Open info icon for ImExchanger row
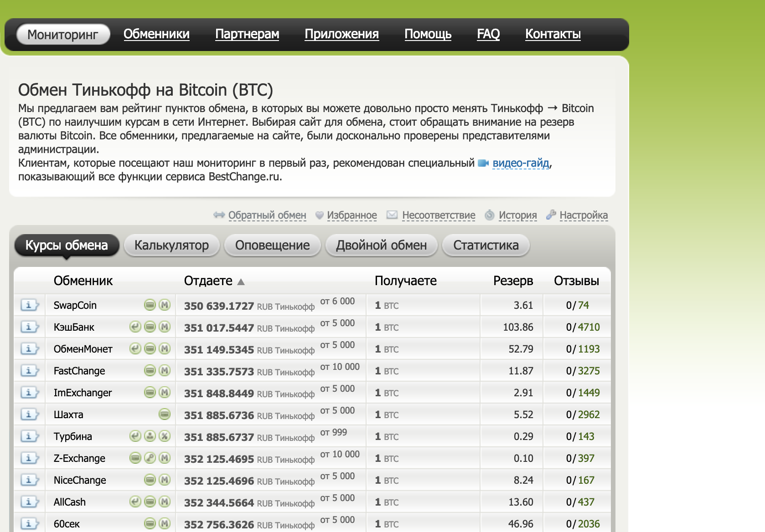765x532 pixels. click(30, 393)
